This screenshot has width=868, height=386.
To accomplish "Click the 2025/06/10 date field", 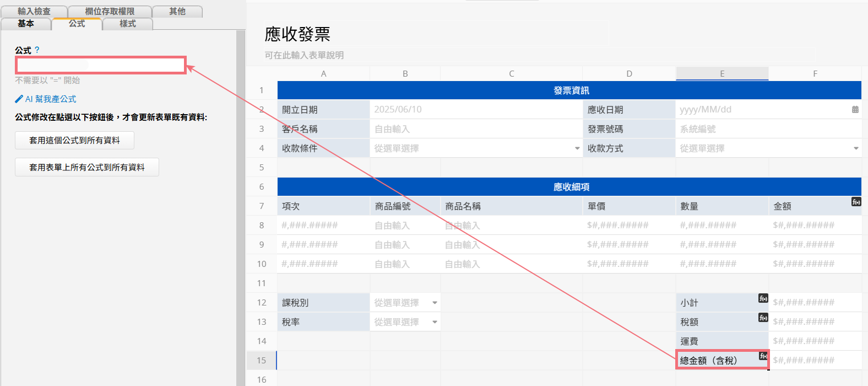I will pos(476,110).
